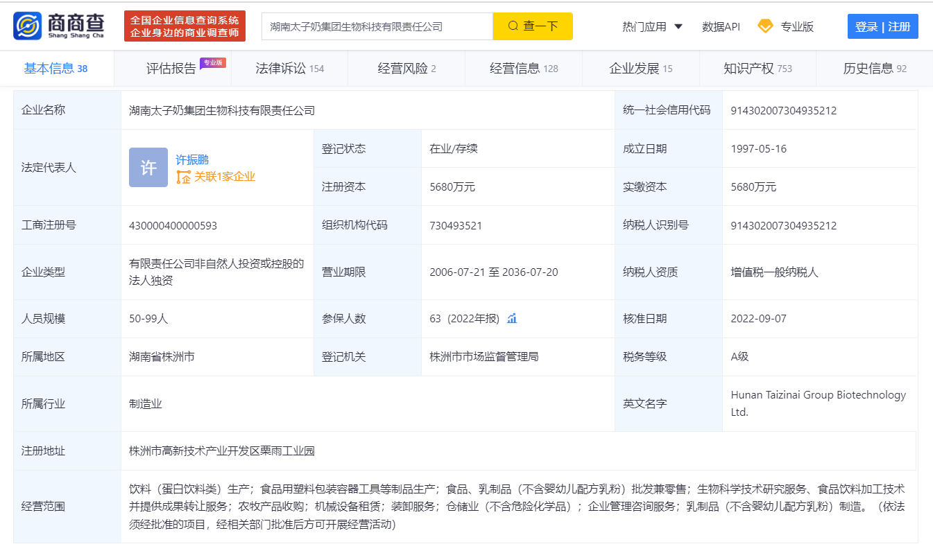Click organization code 730493521
Viewport: 933px width, 560px height.
pos(456,225)
